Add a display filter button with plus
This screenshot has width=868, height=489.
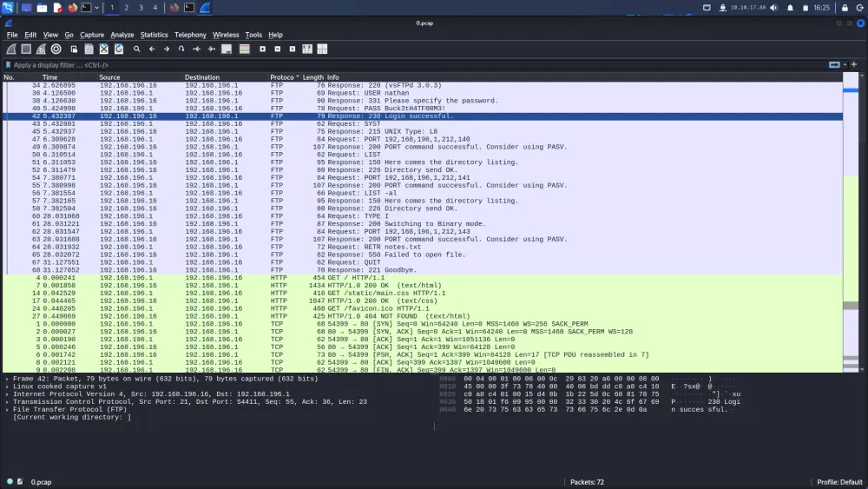854,65
